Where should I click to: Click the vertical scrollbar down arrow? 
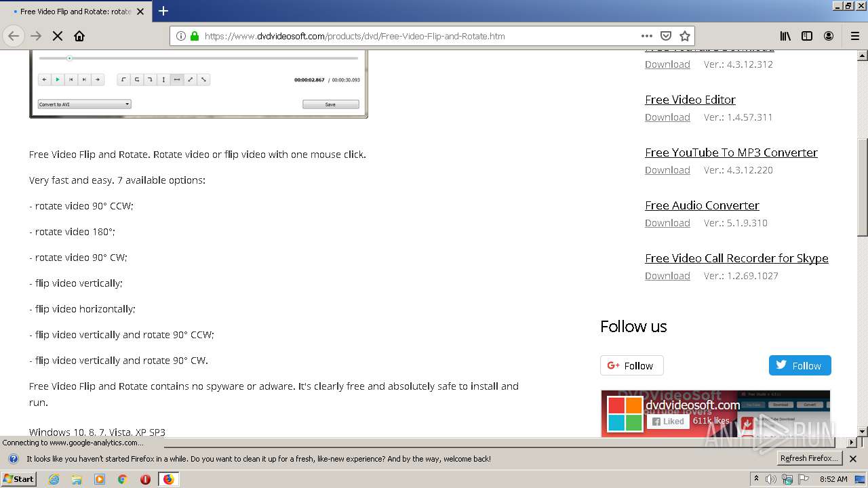862,432
